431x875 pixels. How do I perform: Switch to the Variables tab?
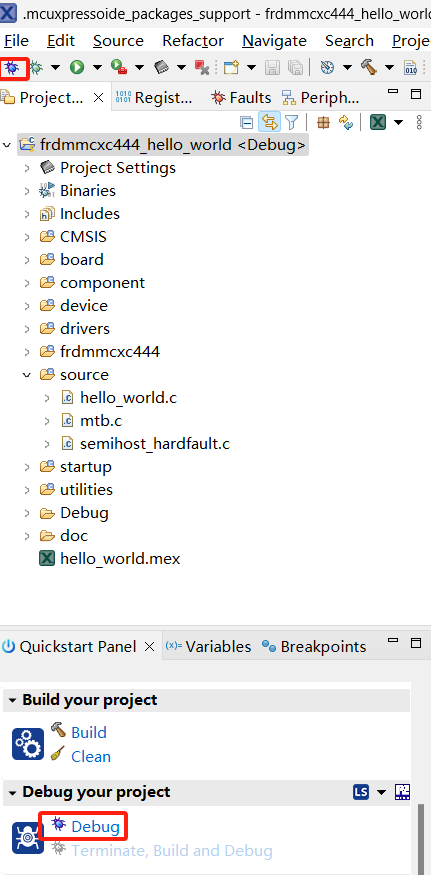pyautogui.click(x=208, y=646)
